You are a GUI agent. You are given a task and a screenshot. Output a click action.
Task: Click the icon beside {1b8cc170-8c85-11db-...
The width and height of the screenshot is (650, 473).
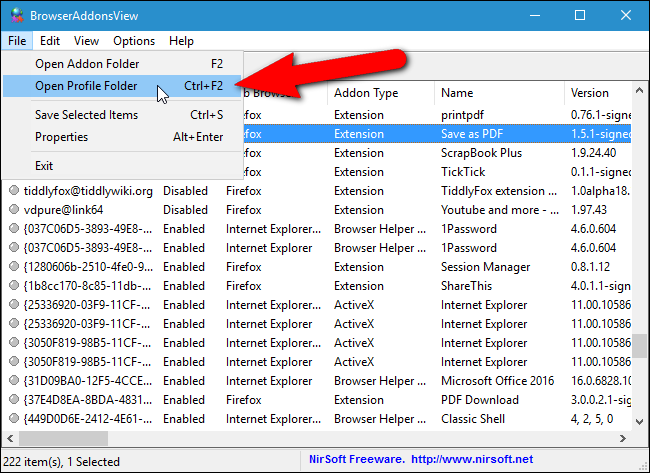(x=14, y=285)
